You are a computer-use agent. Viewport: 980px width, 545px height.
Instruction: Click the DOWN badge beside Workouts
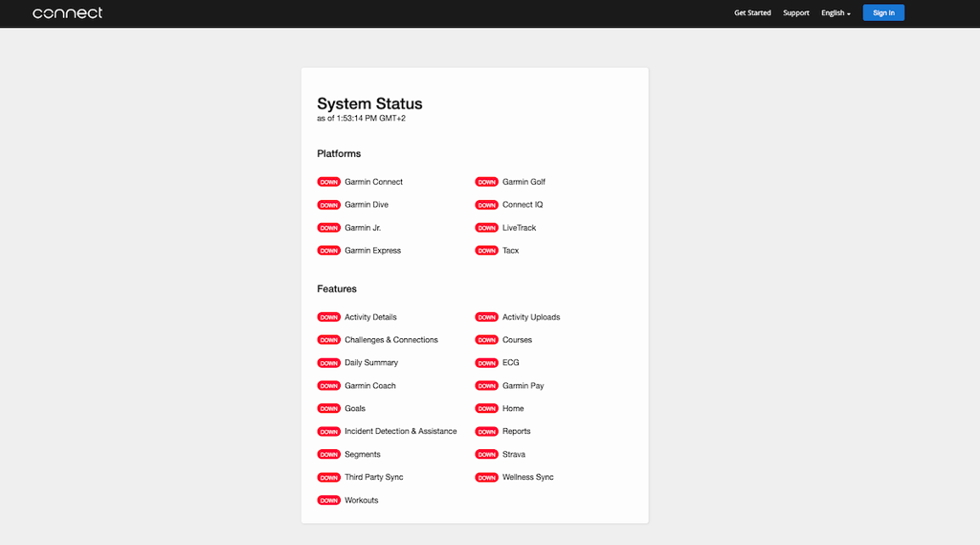(329, 500)
